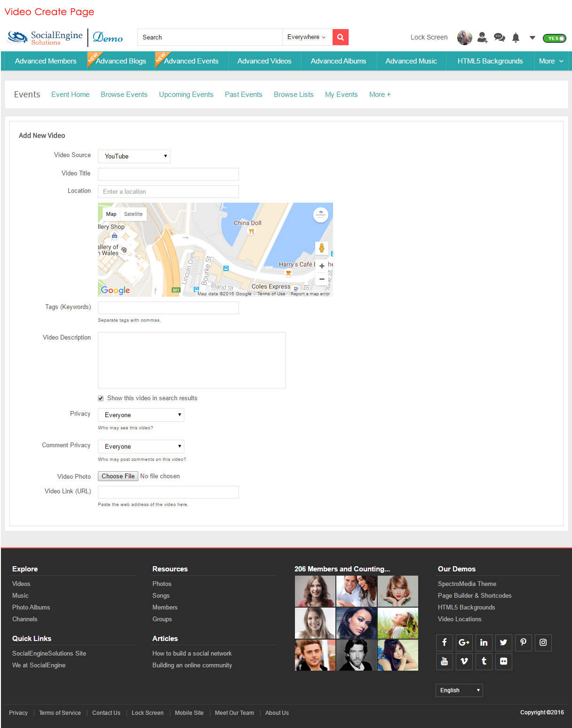Image resolution: width=572 pixels, height=728 pixels.
Task: Click into the Video Title field
Action: tap(168, 174)
